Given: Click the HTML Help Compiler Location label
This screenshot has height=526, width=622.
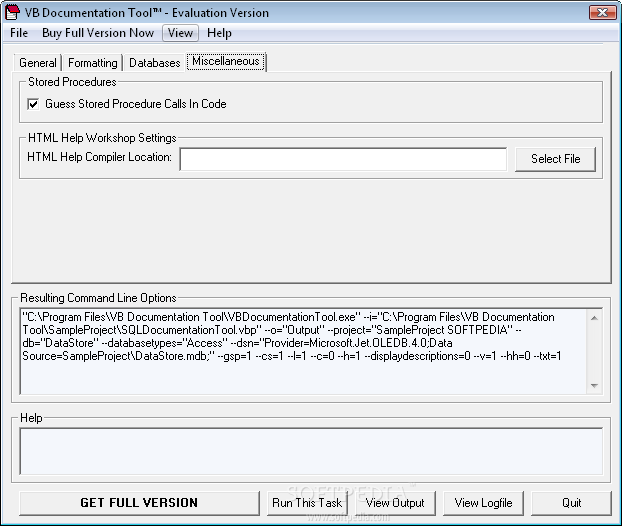Looking at the screenshot, I should coord(99,157).
